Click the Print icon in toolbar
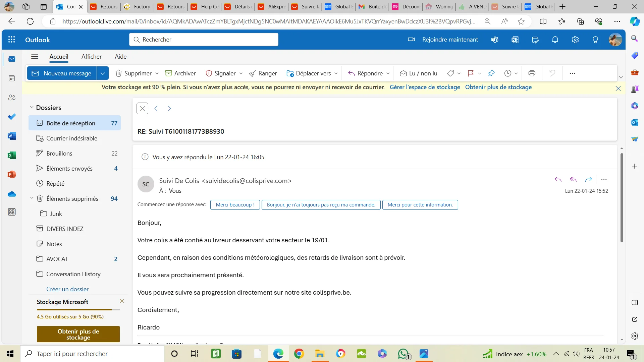 coord(532,73)
